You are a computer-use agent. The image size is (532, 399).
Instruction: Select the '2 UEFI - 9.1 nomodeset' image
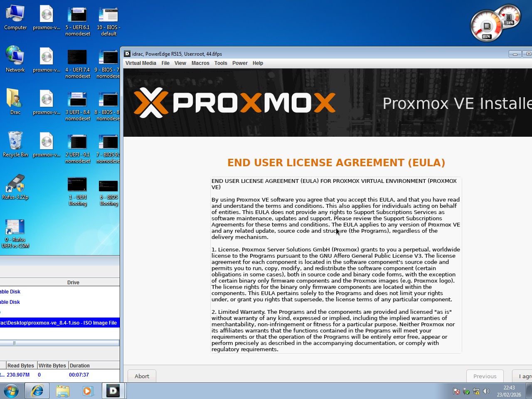pos(78,148)
